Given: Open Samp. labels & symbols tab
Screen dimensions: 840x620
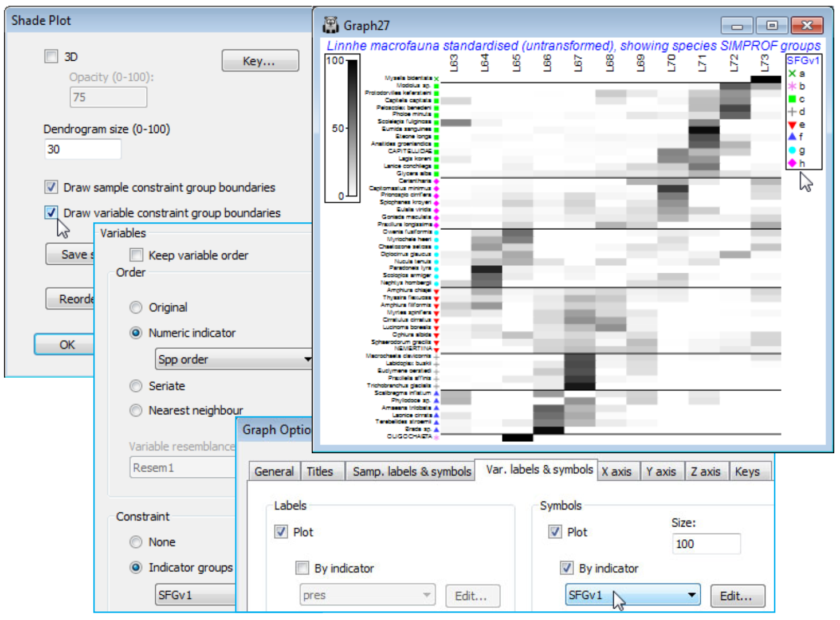Looking at the screenshot, I should coord(411,472).
